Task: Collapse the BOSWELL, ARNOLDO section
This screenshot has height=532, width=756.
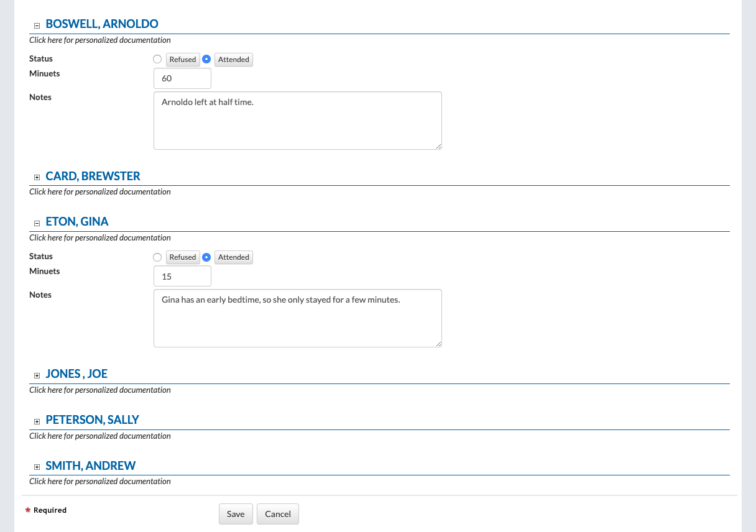Action: 37,25
